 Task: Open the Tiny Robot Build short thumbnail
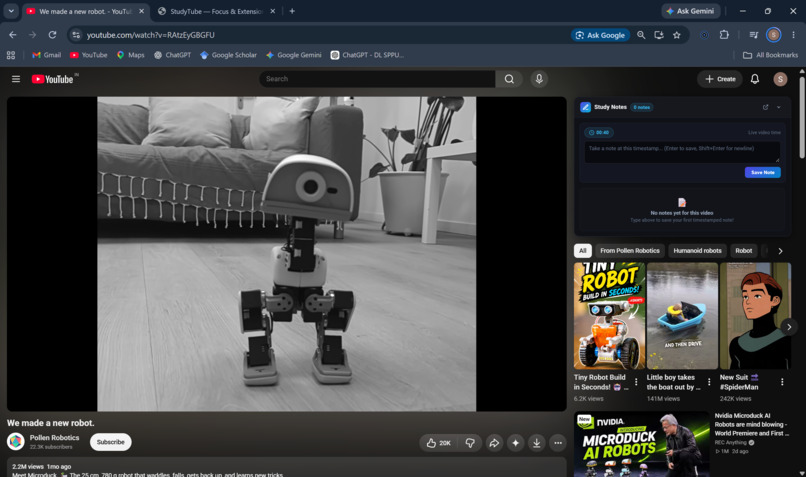click(x=609, y=316)
